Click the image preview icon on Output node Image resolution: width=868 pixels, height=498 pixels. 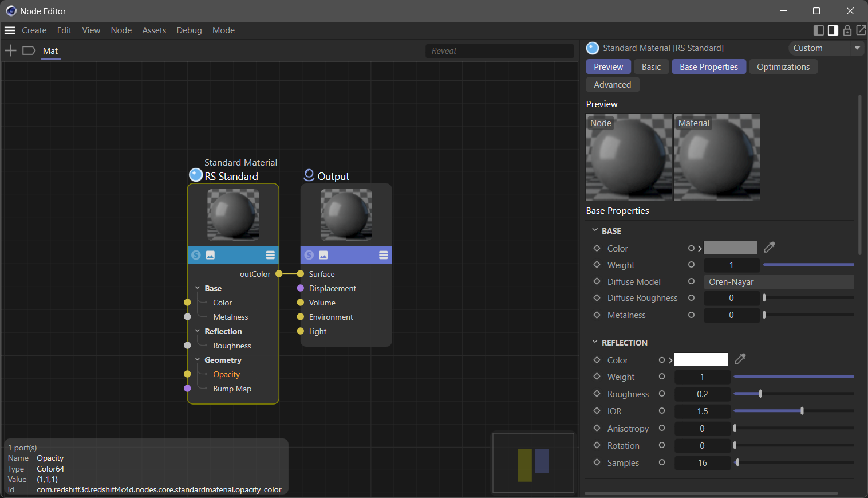323,255
